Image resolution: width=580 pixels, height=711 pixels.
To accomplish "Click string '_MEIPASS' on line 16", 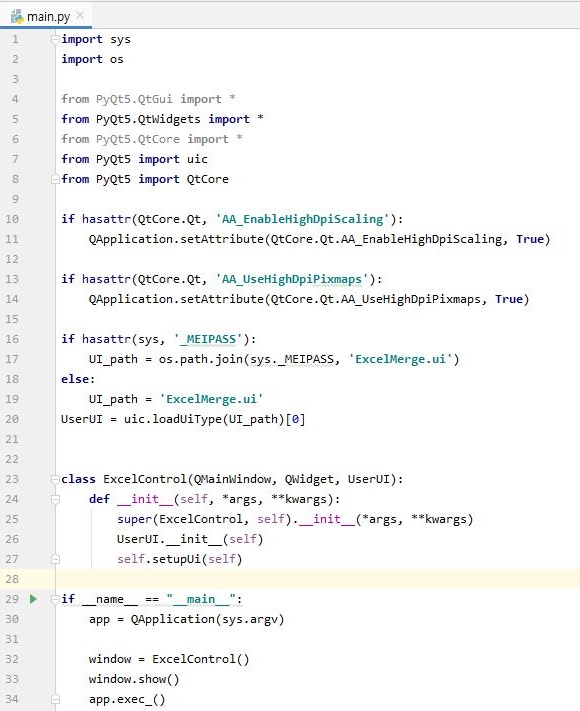I will 208,339.
